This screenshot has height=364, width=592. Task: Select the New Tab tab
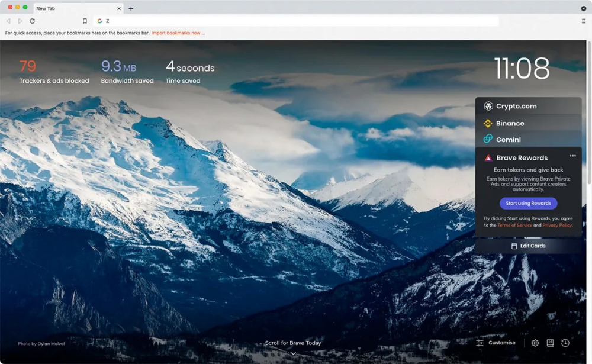(x=71, y=8)
